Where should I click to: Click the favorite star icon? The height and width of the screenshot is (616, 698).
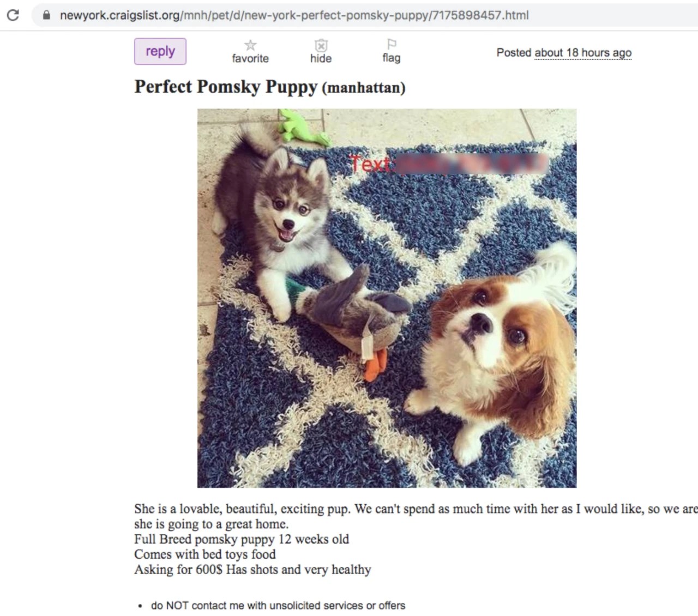pos(250,45)
